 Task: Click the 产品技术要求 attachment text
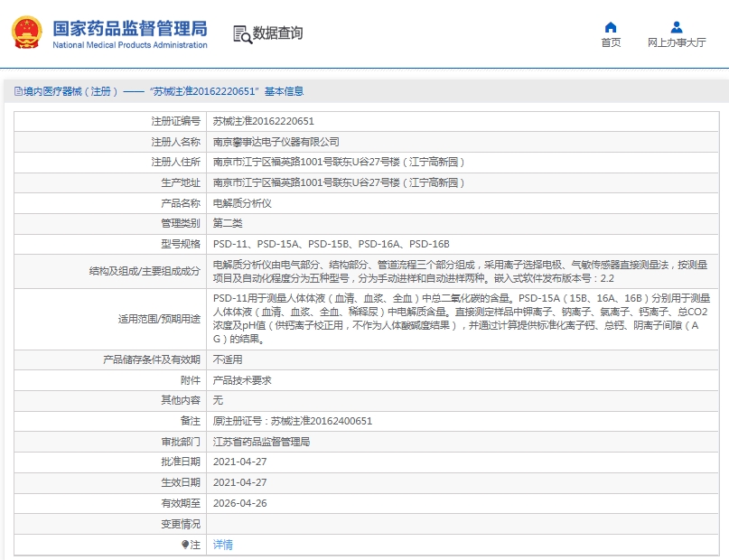click(242, 380)
